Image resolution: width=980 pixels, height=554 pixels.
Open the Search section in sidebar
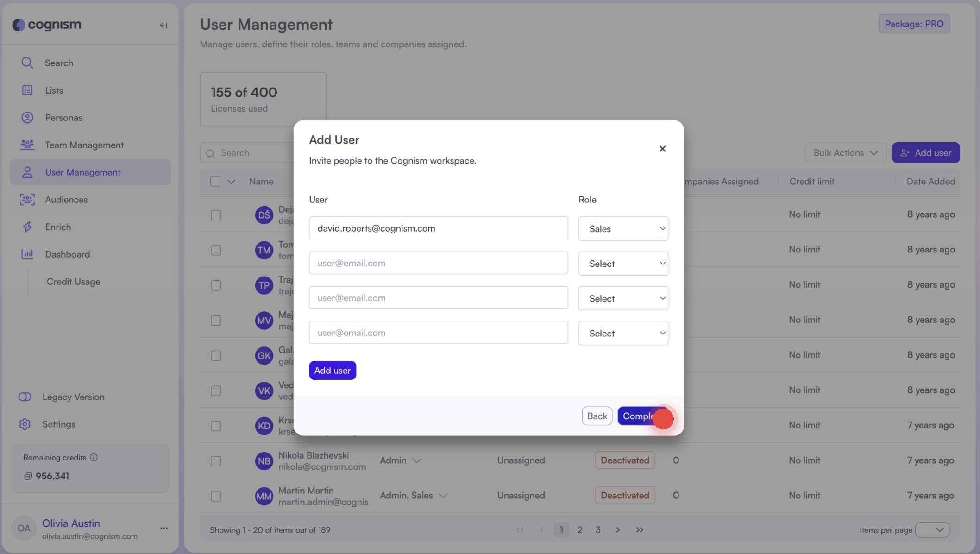59,63
